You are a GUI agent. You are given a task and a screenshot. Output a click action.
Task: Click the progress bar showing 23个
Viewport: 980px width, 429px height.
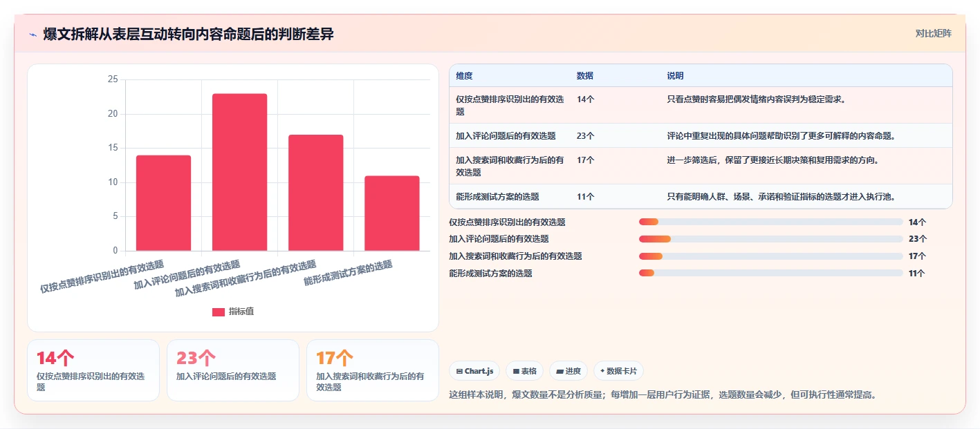point(771,239)
